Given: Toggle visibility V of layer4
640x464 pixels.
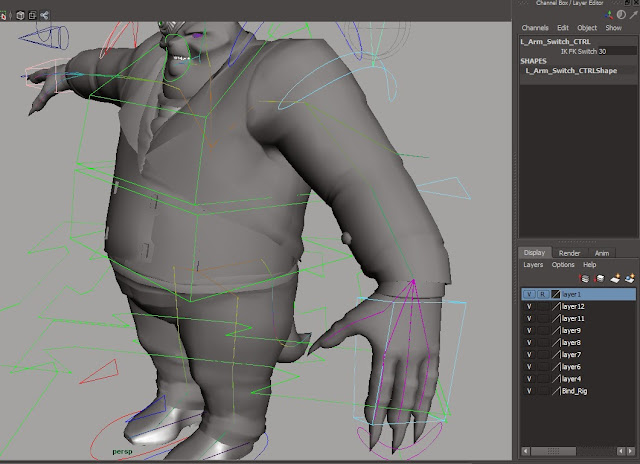Looking at the screenshot, I should [x=529, y=379].
